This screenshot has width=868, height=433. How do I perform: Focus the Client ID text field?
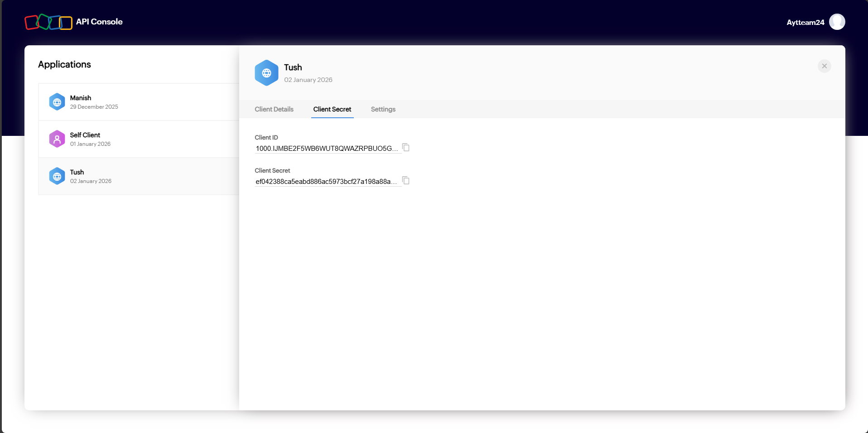point(327,149)
